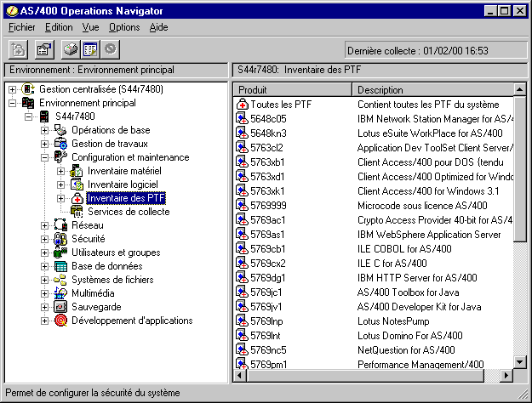Collapse the S44r7480 system node
The image size is (532, 403).
28,116
